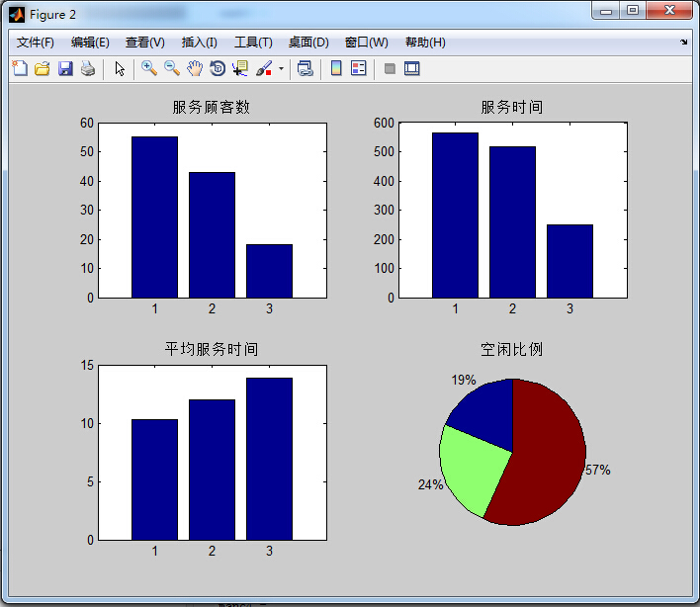Close the Figure 2 window

coord(669,10)
